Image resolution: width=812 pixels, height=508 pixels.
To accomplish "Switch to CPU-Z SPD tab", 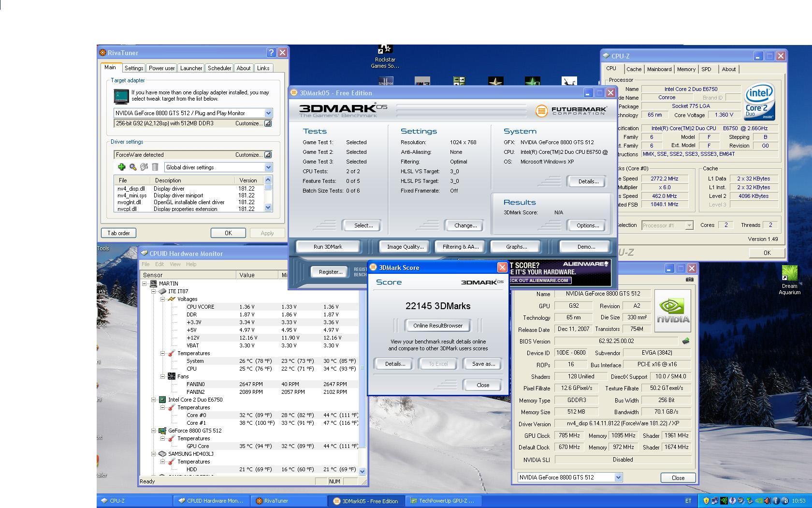I will (707, 69).
